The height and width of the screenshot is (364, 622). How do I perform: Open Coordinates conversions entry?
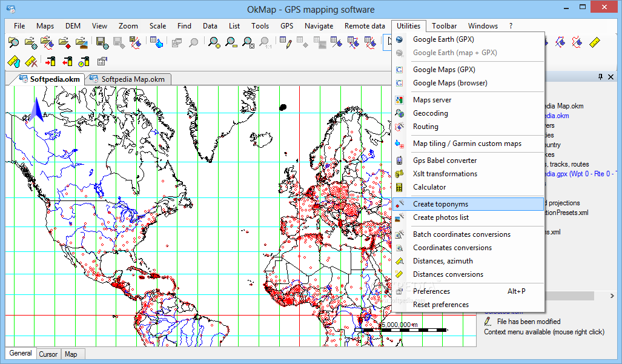pyautogui.click(x=468, y=248)
